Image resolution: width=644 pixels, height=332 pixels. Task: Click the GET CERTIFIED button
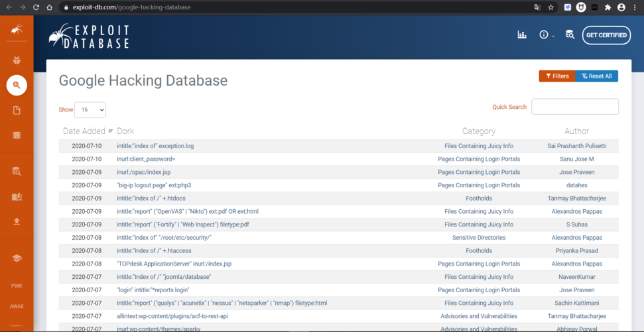tap(606, 35)
